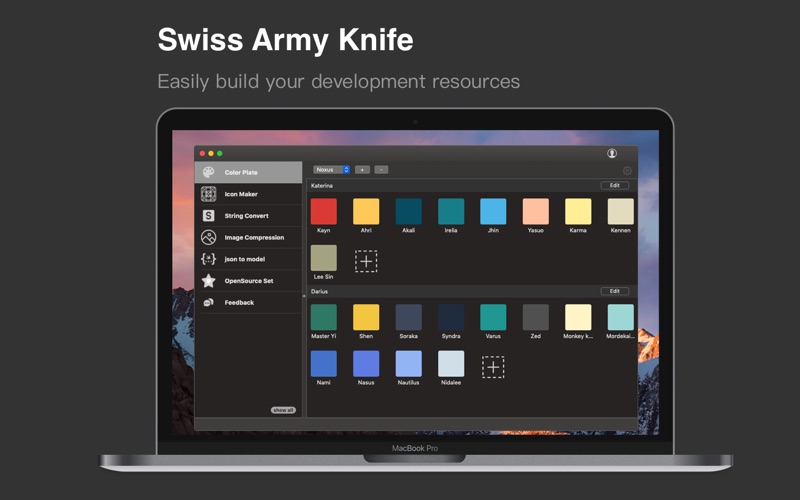
Task: Click the show all button
Action: click(283, 410)
